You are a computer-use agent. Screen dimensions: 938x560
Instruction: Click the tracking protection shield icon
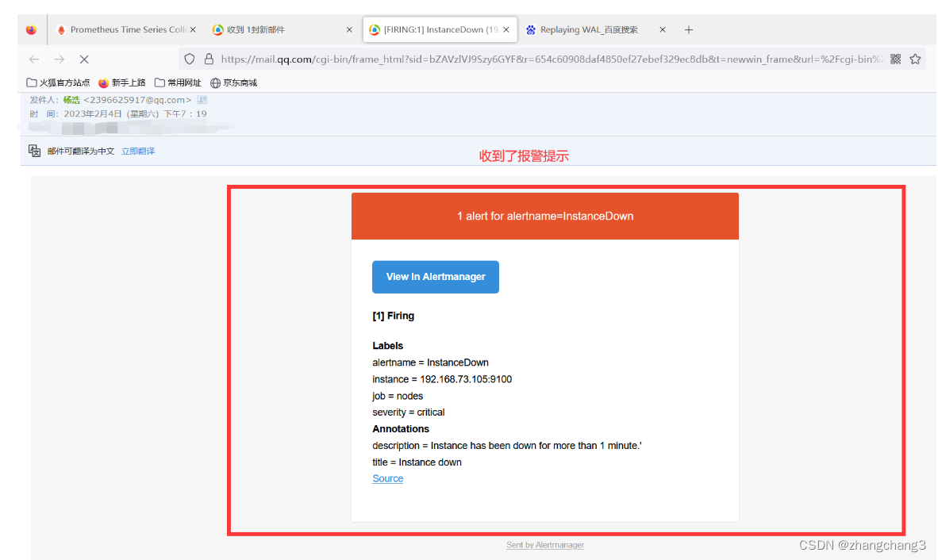pyautogui.click(x=190, y=59)
